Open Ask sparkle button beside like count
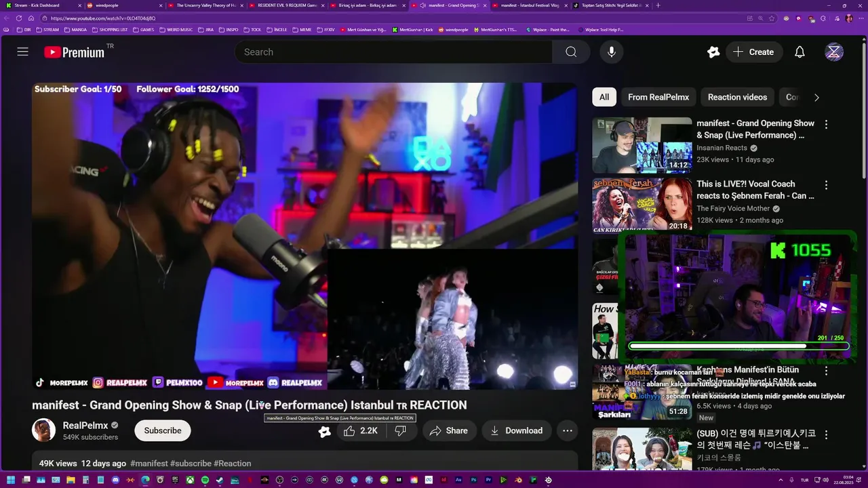 click(325, 431)
